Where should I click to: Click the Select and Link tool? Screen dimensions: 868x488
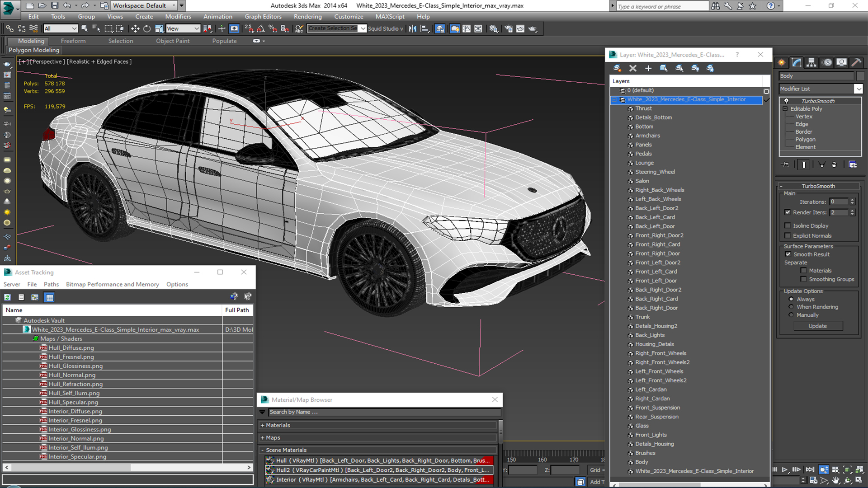pos(9,28)
